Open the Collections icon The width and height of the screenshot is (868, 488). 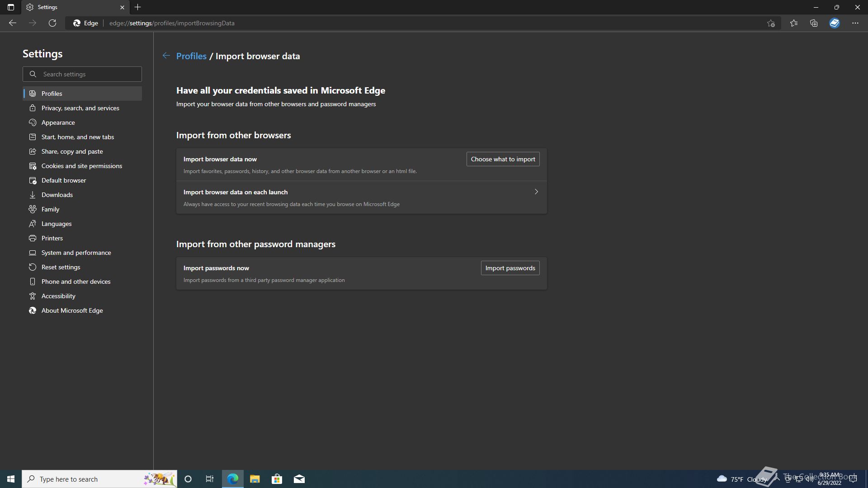coord(814,23)
